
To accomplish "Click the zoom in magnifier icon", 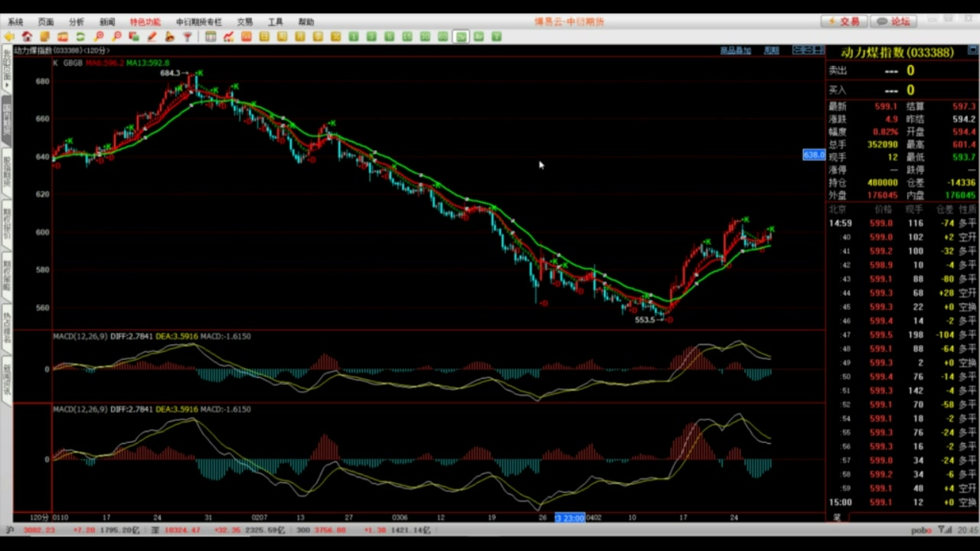I will click(99, 37).
